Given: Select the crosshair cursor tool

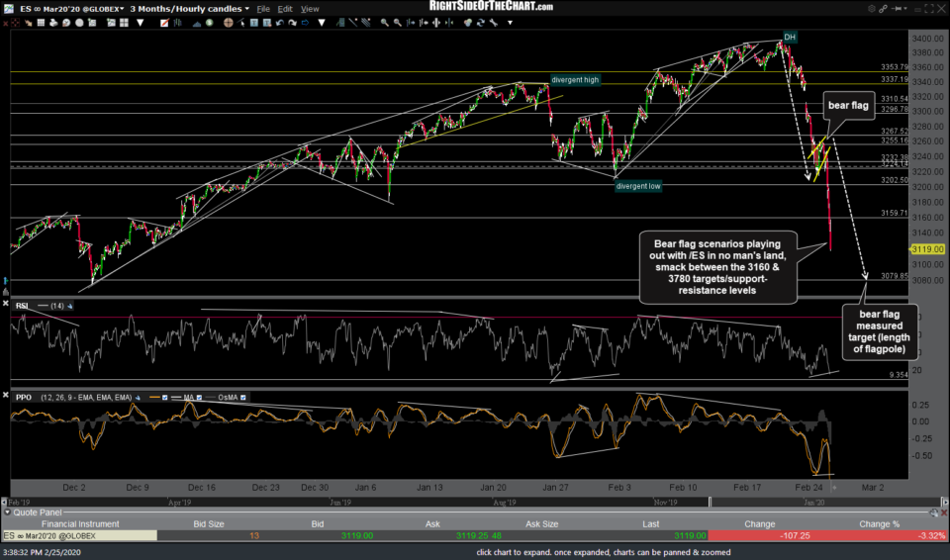Looking at the screenshot, I should 229,23.
